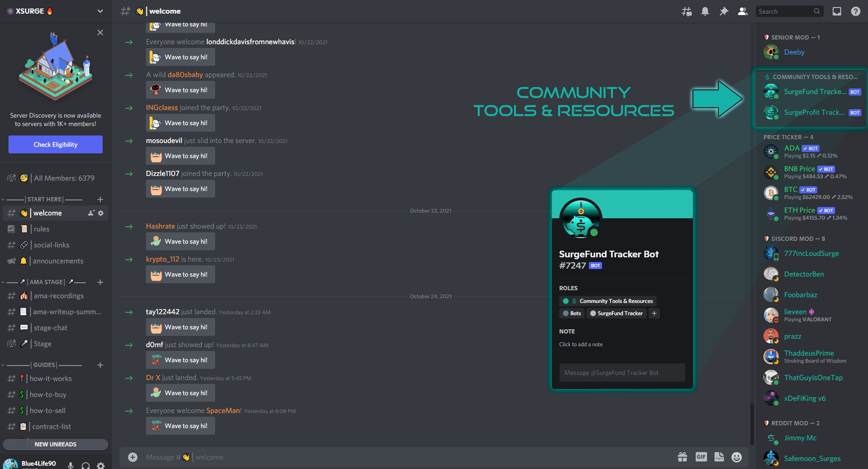868x469 pixels.
Task: Click SurgeFund Tracker Bot avatar in popup
Action: click(x=581, y=218)
